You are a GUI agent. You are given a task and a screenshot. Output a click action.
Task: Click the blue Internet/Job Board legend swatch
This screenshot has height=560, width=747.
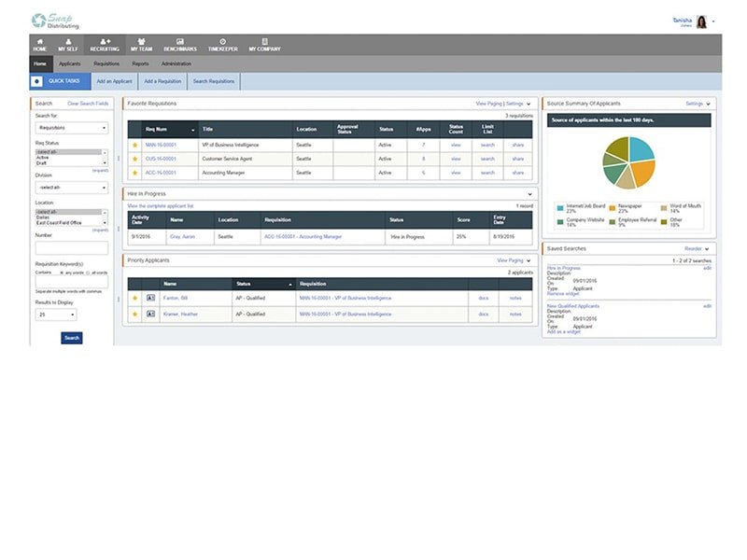558,207
